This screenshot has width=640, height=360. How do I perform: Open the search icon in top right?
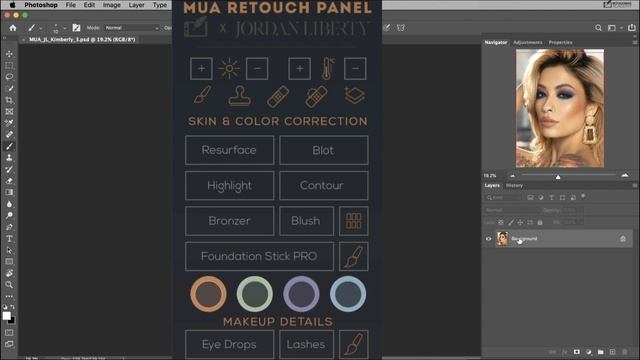(598, 28)
